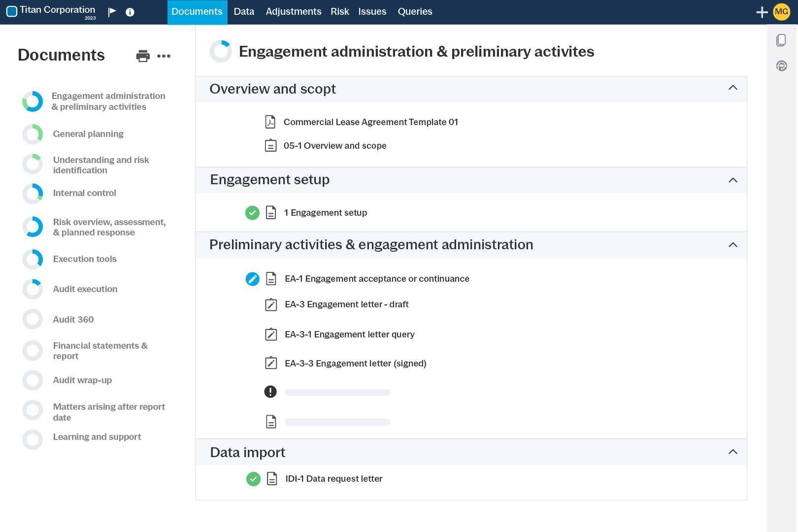Open the three-dot more options menu

pos(164,56)
